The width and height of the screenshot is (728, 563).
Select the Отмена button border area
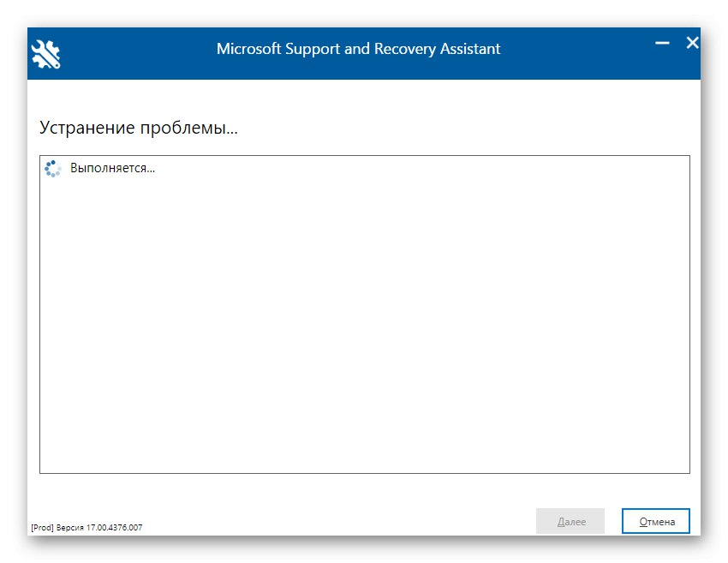pos(655,520)
